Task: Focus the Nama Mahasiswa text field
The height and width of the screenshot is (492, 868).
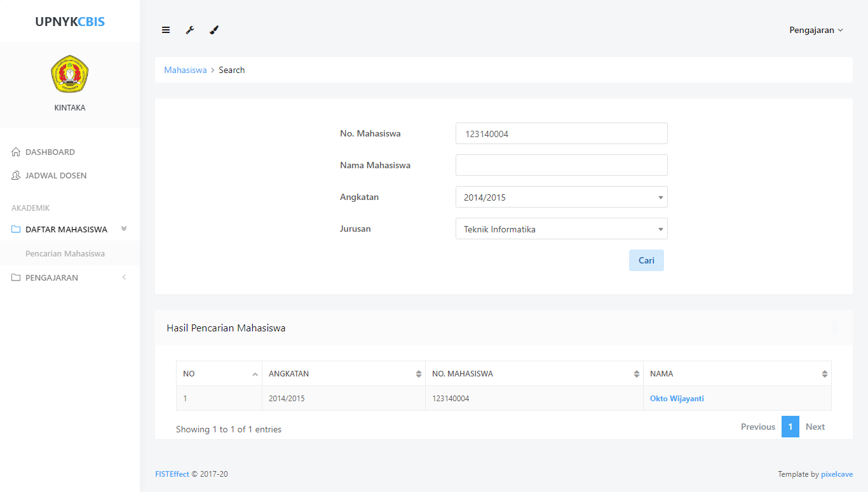Action: click(x=561, y=166)
